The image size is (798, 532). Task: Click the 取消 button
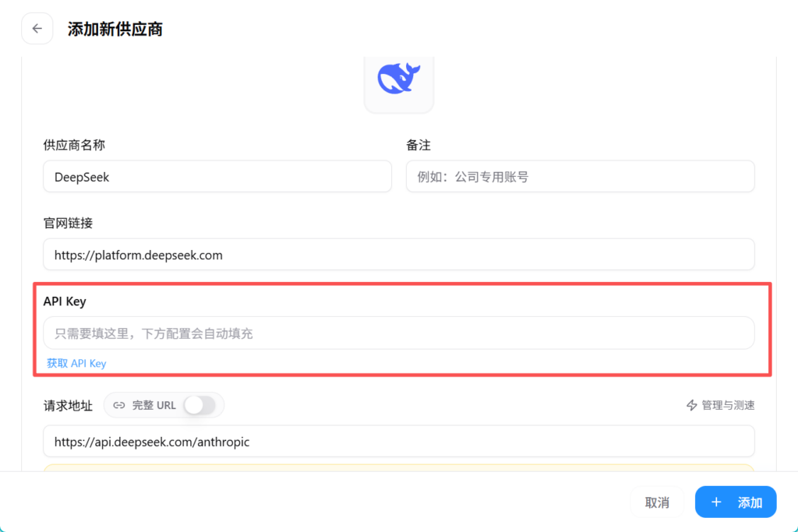point(657,502)
